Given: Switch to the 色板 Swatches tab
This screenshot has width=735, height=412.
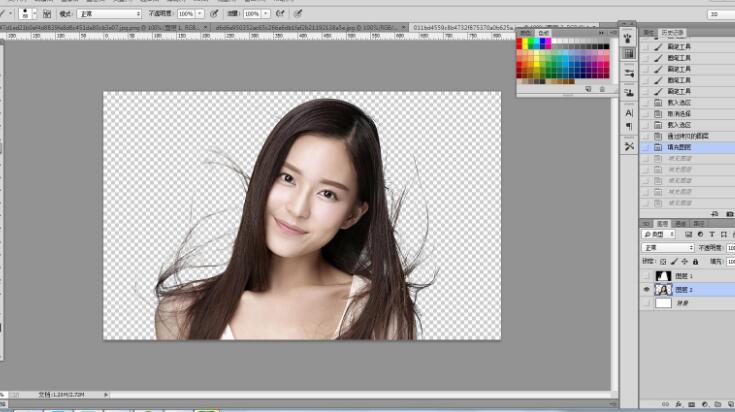Looking at the screenshot, I should [543, 33].
